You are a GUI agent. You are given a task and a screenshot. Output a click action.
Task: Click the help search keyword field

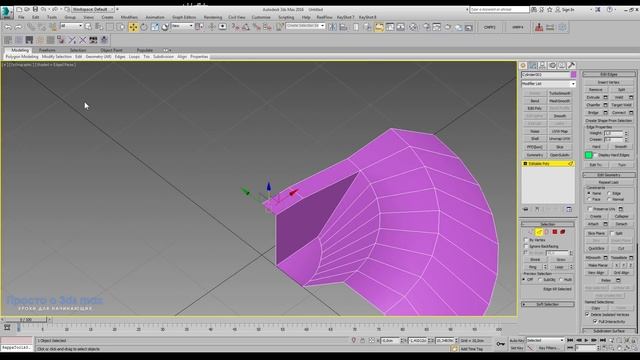(x=499, y=9)
